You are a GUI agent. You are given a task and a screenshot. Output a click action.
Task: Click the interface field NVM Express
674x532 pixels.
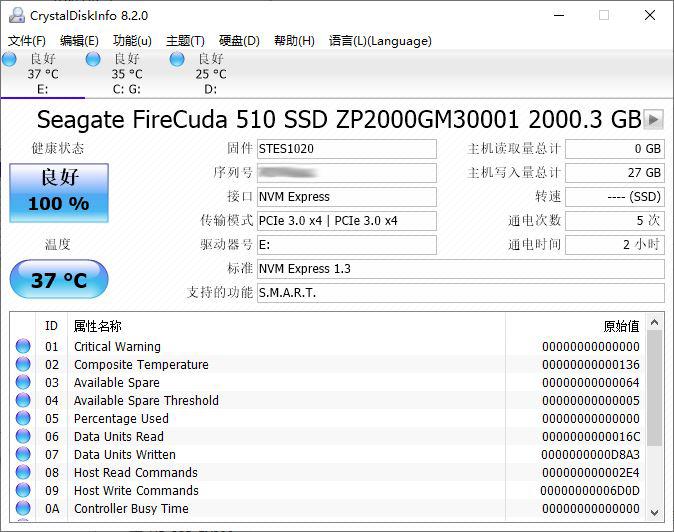[x=346, y=197]
